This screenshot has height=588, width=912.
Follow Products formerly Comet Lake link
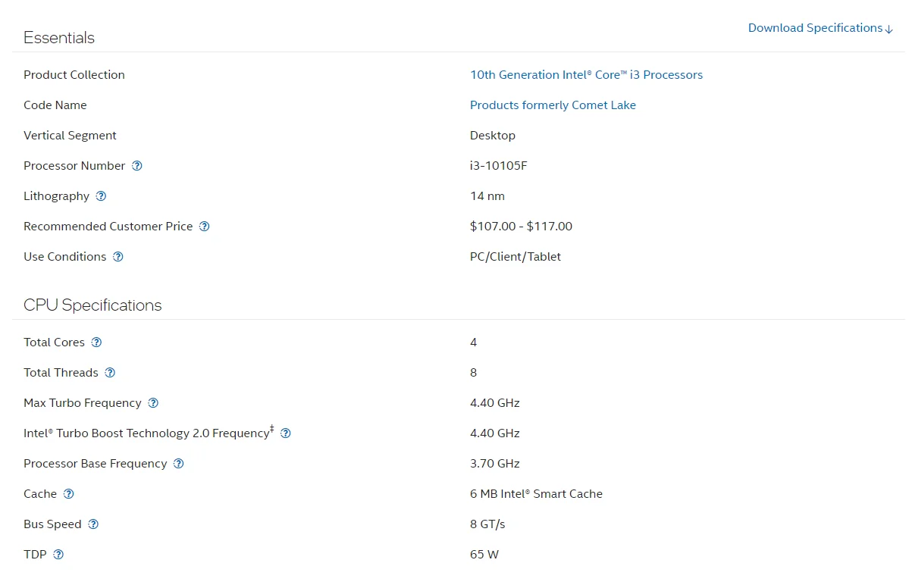click(x=553, y=105)
